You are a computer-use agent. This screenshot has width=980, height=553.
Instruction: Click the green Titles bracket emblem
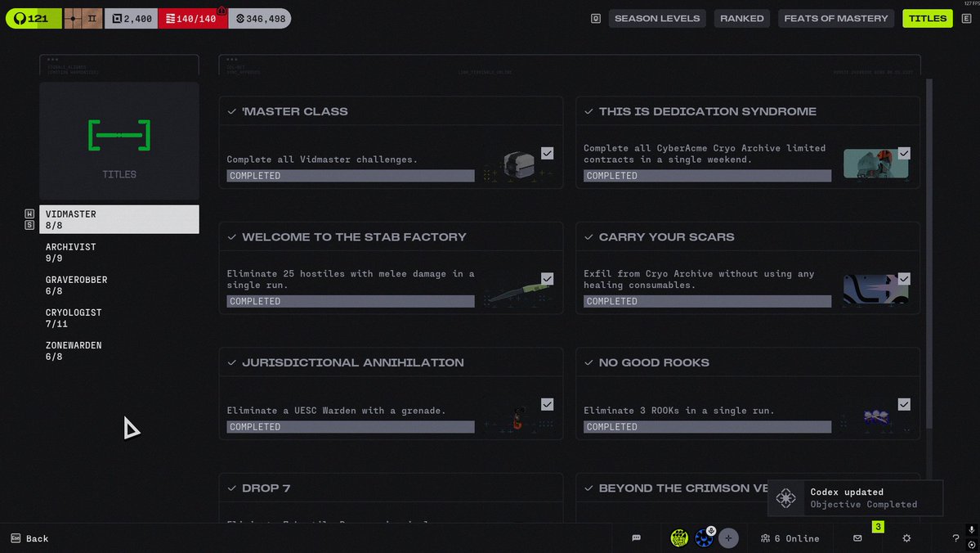click(119, 135)
